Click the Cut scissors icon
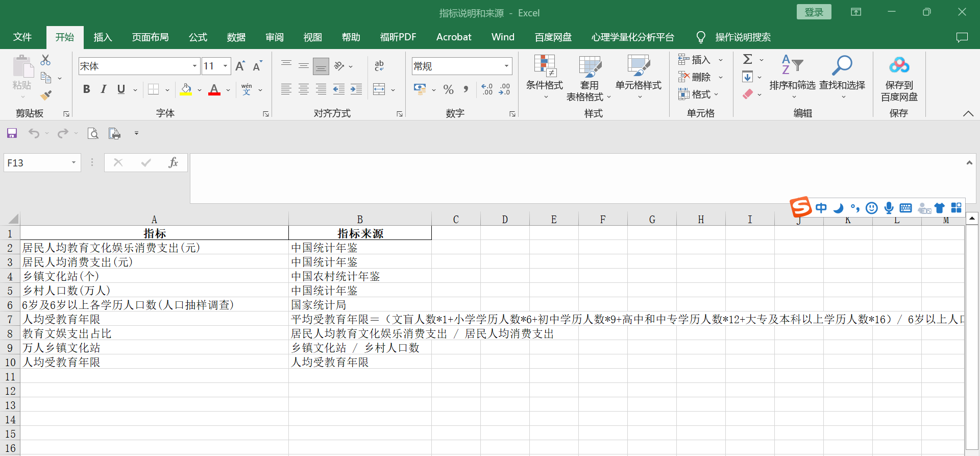The height and width of the screenshot is (456, 980). [45, 60]
